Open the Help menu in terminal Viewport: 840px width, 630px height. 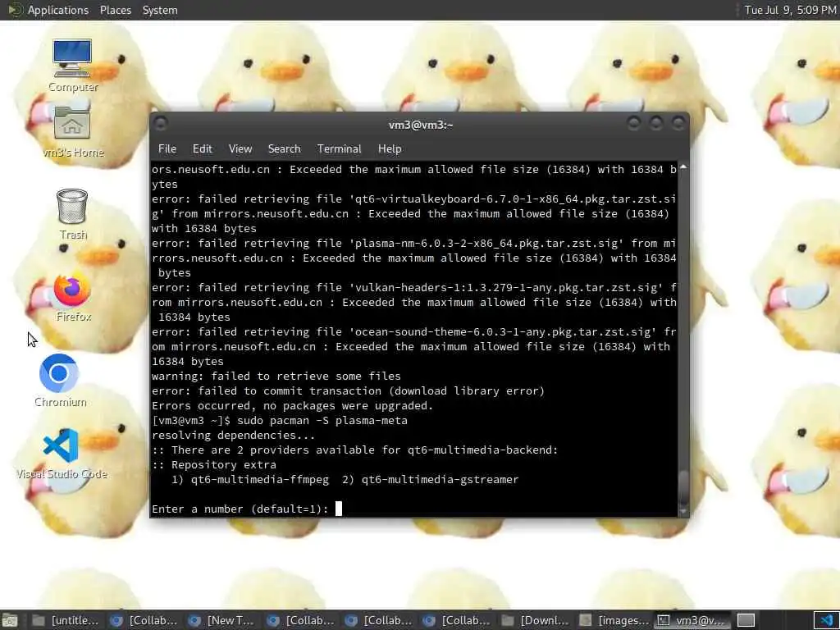pos(390,149)
